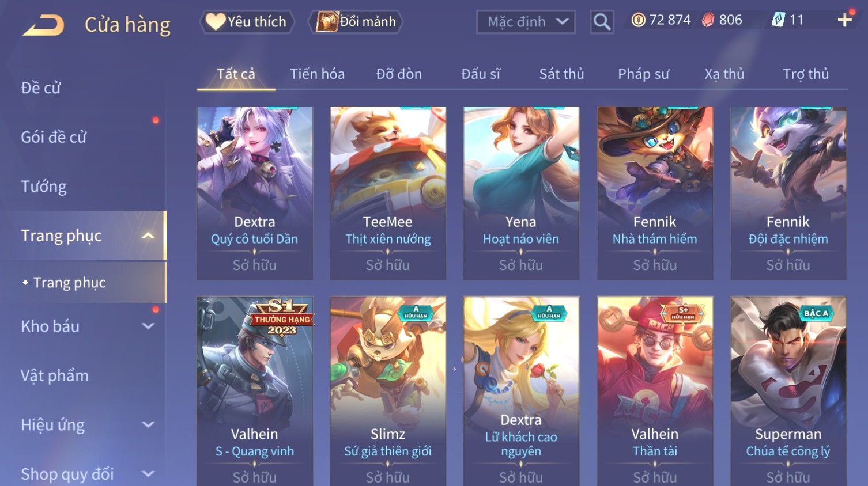Go back using the golden arrow icon
The image size is (868, 486).
coord(43,25)
